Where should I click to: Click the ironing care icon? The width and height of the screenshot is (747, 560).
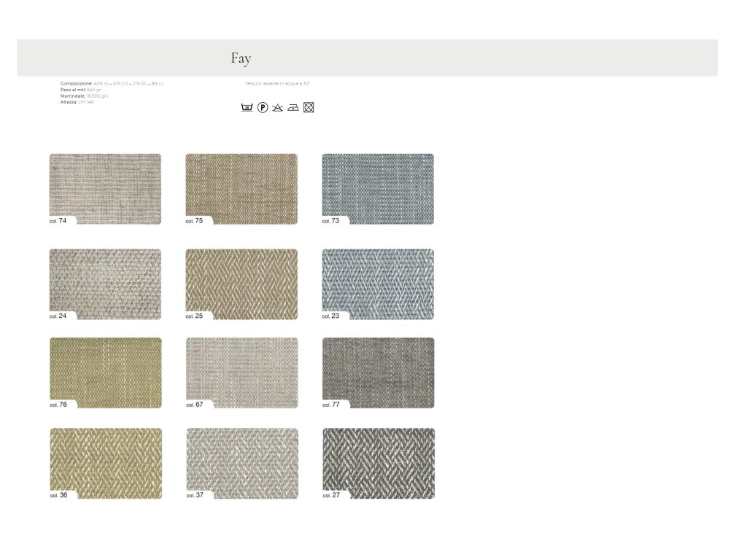pos(293,108)
